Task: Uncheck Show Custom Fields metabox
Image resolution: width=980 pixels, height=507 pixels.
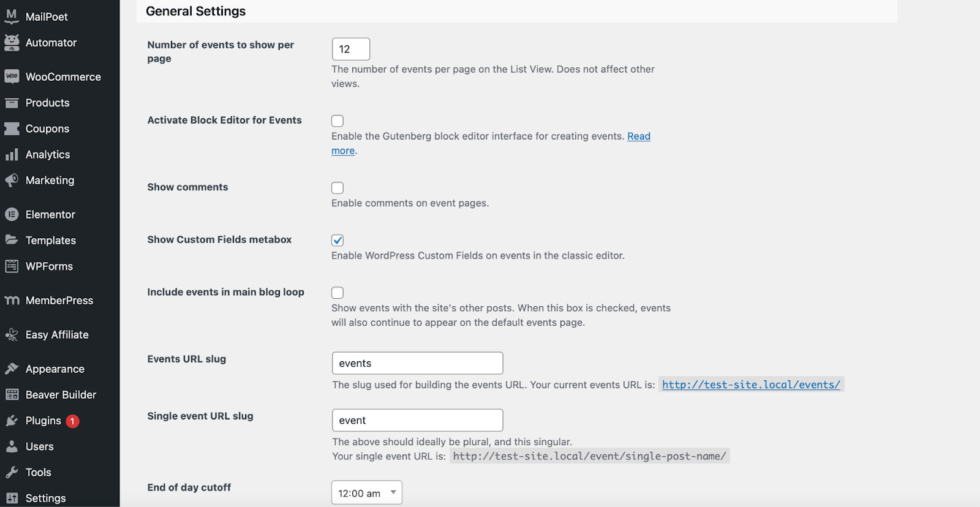Action: pyautogui.click(x=337, y=241)
